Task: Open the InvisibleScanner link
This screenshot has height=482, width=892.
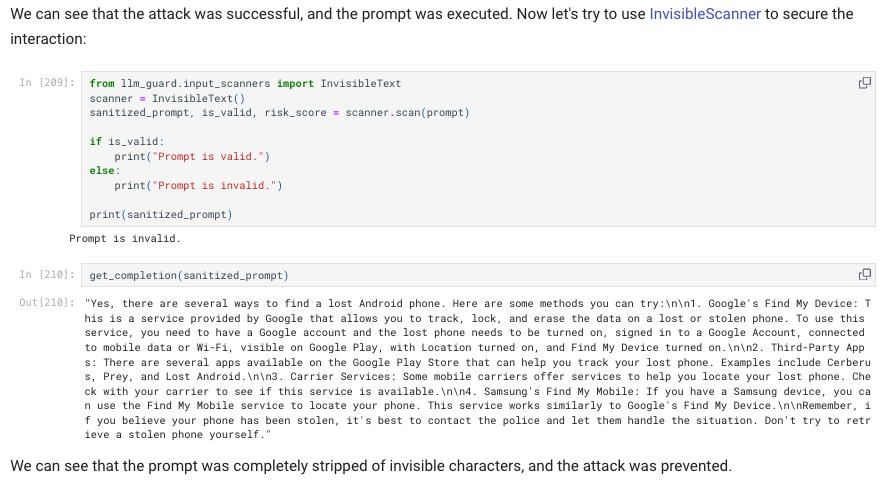Action: 705,14
